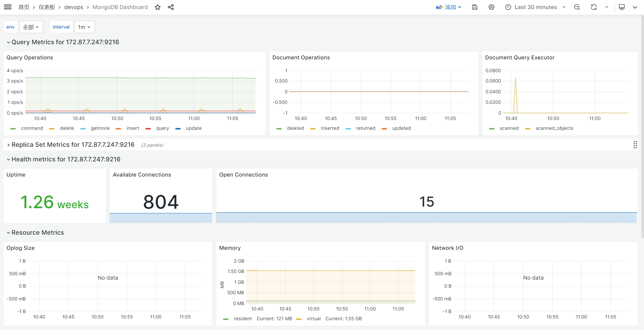The height and width of the screenshot is (330, 644).
Task: Hide the scanned_objects series in Document Query Executor
Action: [x=555, y=128]
